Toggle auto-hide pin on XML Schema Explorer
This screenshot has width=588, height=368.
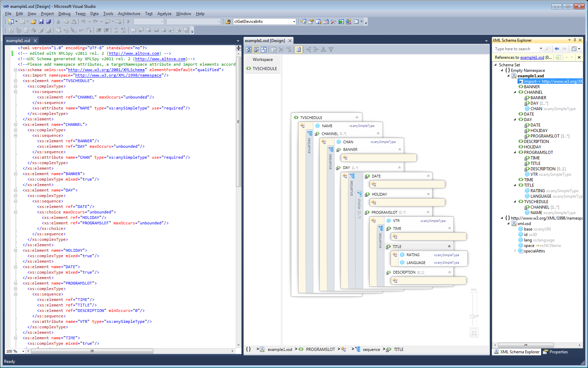575,40
